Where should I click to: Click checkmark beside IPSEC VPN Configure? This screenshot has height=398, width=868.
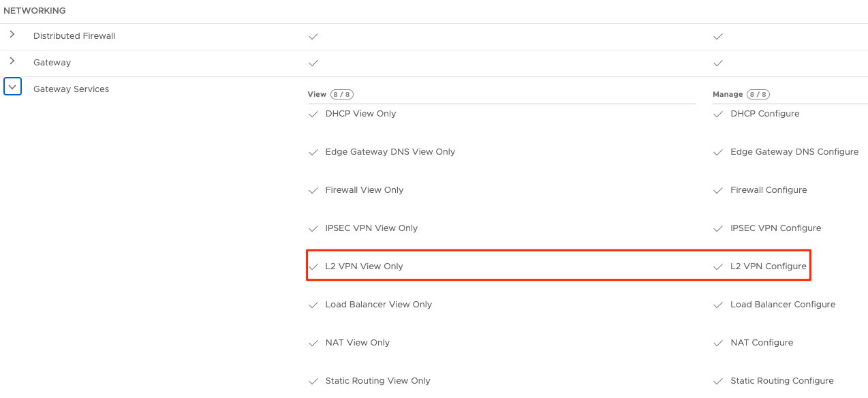point(718,229)
